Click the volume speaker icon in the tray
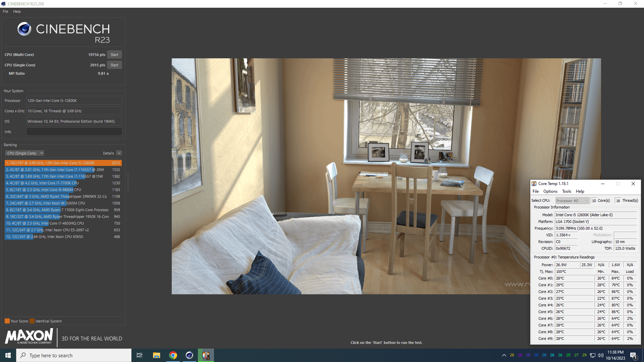644x362 pixels. click(601, 355)
